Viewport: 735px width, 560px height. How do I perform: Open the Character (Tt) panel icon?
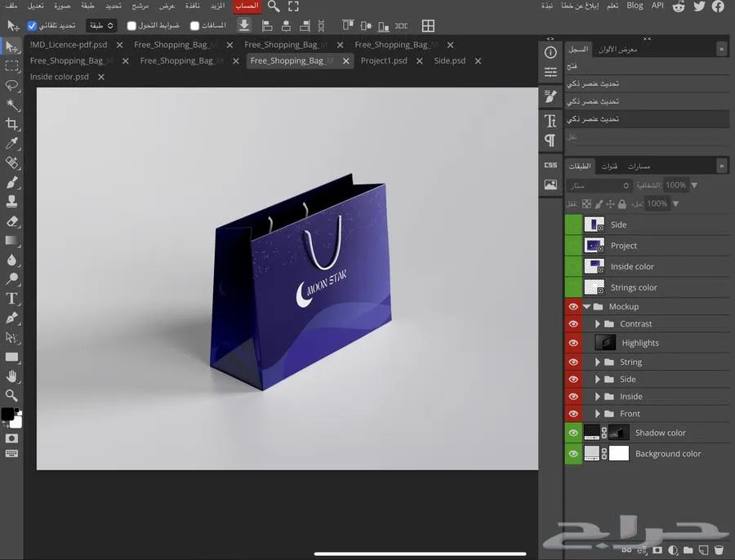pyautogui.click(x=550, y=121)
